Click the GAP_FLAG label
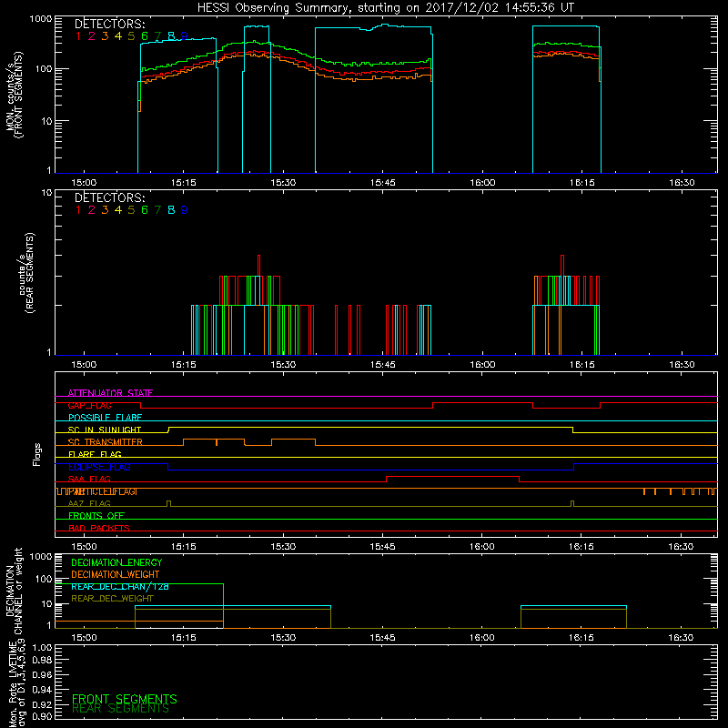This screenshot has height=728, width=728. pos(89,405)
